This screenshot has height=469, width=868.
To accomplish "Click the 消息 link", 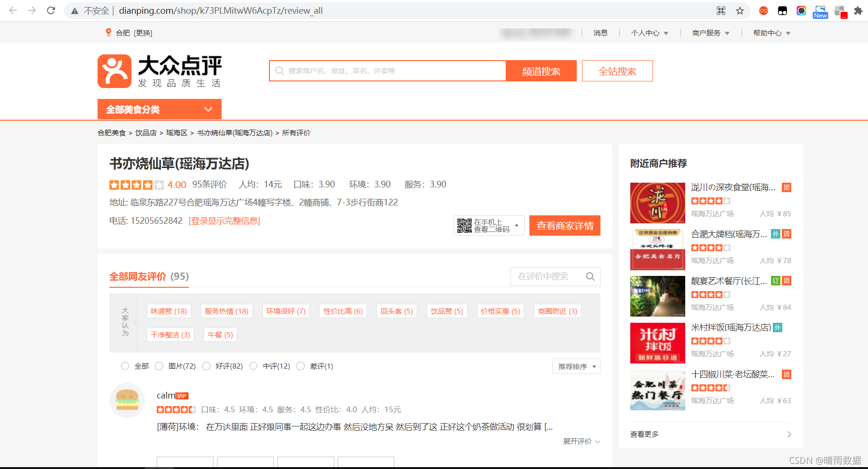I will [600, 33].
